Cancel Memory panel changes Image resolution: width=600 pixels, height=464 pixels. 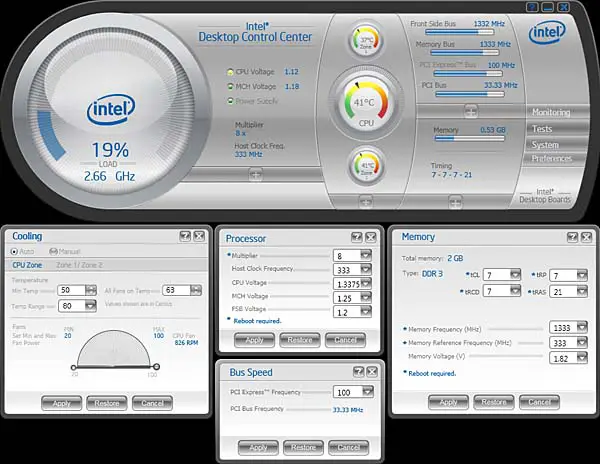pos(539,402)
